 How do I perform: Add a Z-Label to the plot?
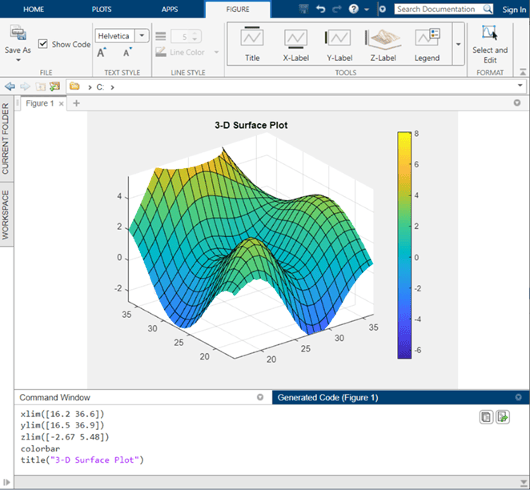[383, 44]
